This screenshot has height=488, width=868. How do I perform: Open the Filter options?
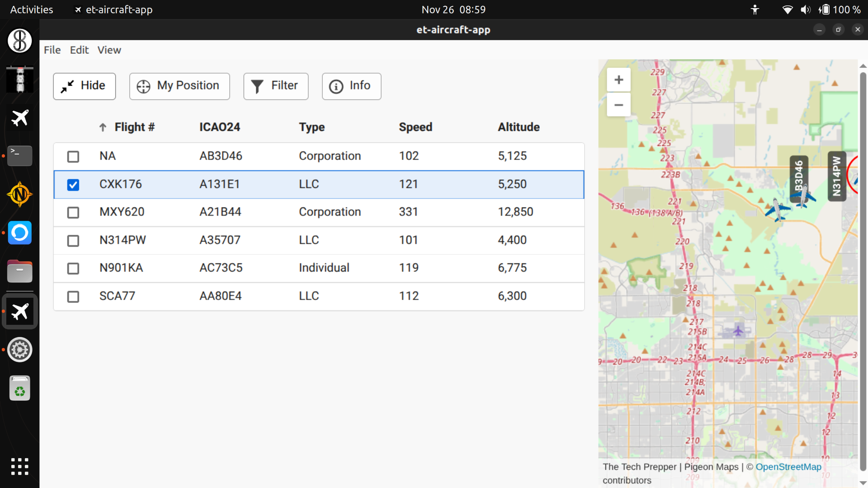(275, 86)
